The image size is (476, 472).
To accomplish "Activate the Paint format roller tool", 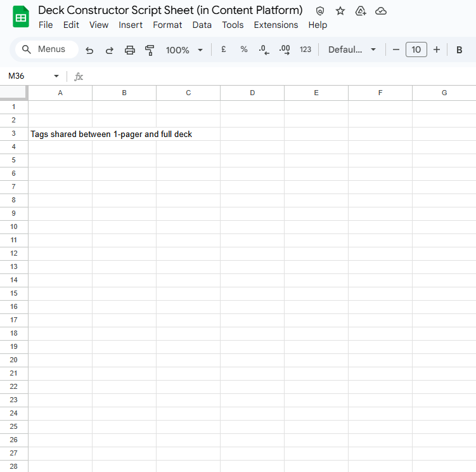I will coord(150,50).
